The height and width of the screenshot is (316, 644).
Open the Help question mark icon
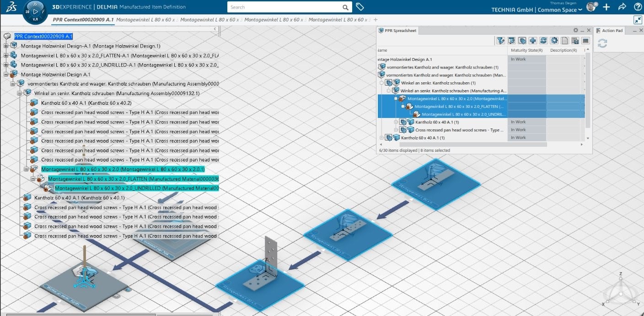click(638, 7)
